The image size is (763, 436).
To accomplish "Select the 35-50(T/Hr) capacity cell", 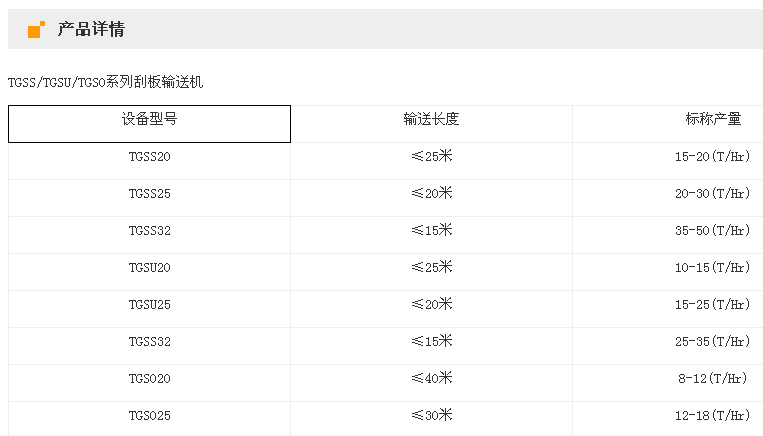I will point(712,231).
